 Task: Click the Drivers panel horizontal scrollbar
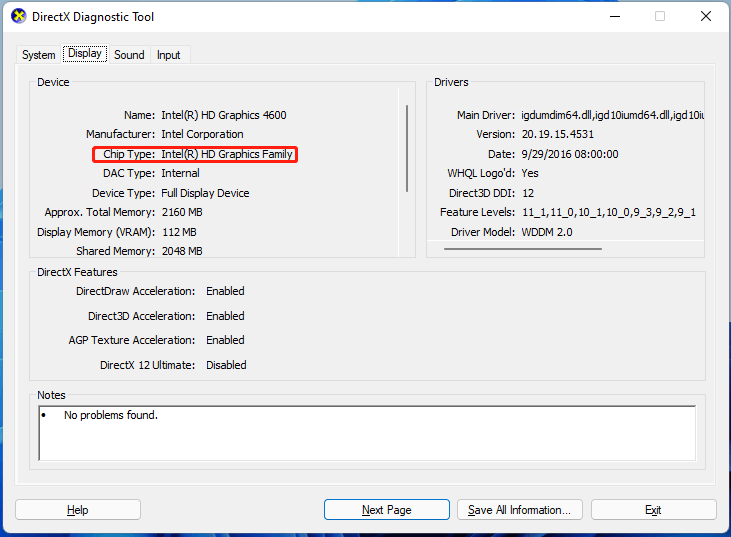[x=523, y=249]
